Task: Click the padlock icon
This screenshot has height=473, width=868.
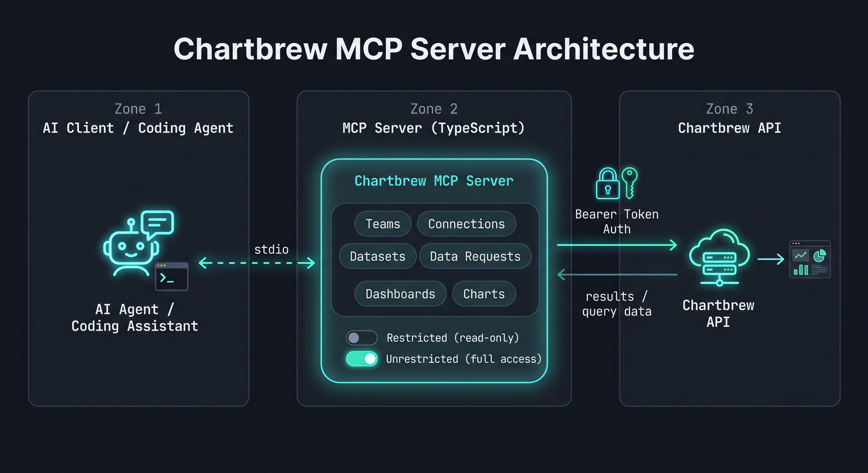Action: (608, 184)
